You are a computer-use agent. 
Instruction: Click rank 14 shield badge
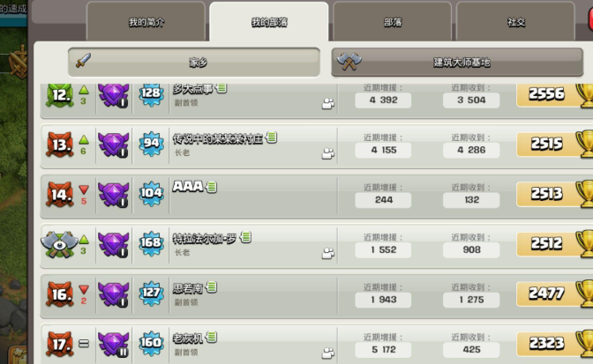(60, 195)
